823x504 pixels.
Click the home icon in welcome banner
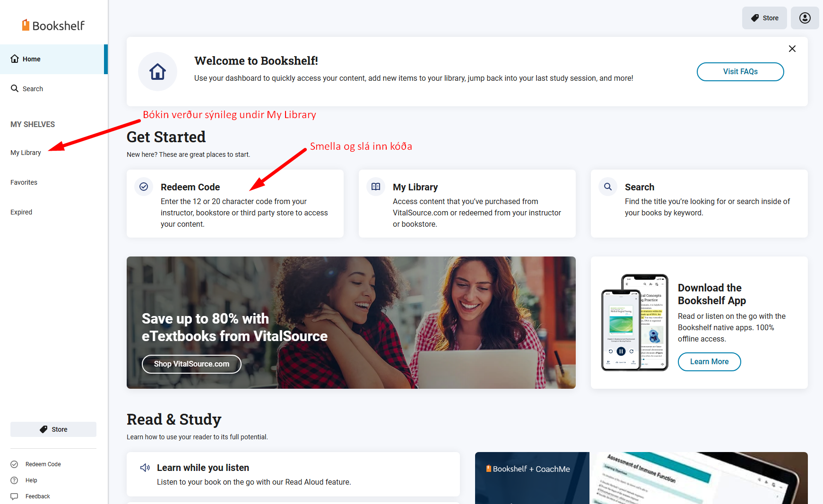pyautogui.click(x=157, y=72)
